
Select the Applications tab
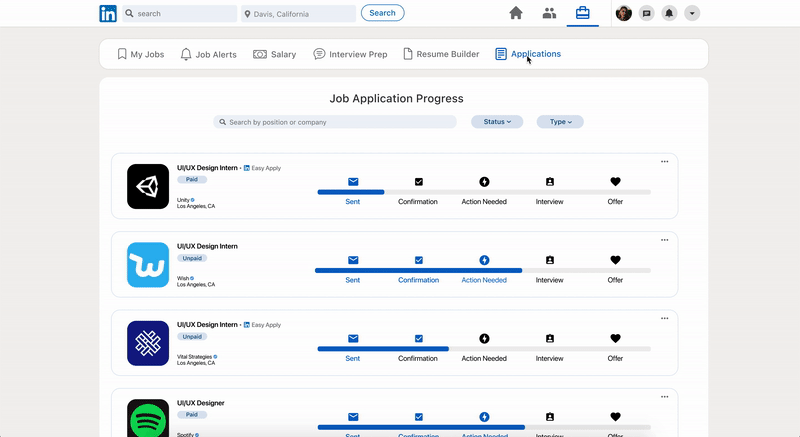pos(528,54)
